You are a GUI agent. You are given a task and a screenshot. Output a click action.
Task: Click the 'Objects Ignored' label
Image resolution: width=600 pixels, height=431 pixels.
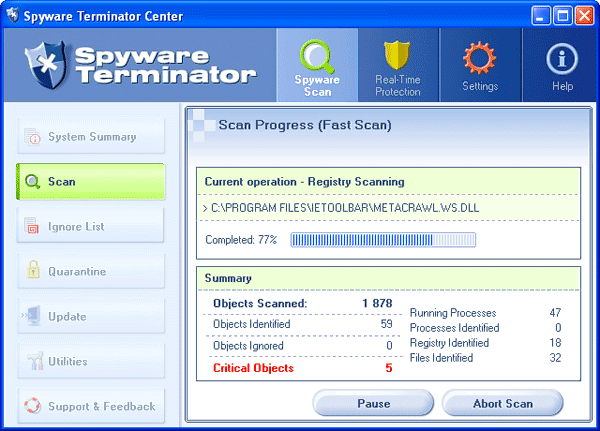click(x=248, y=346)
